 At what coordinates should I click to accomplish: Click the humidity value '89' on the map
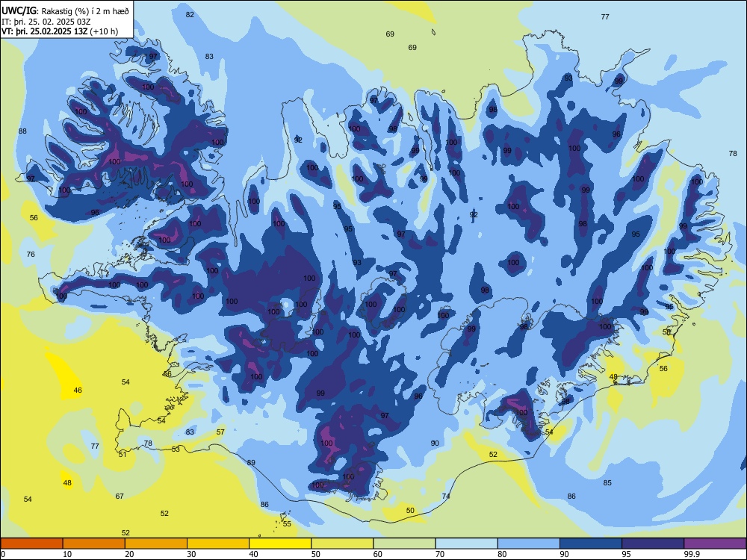click(x=251, y=462)
